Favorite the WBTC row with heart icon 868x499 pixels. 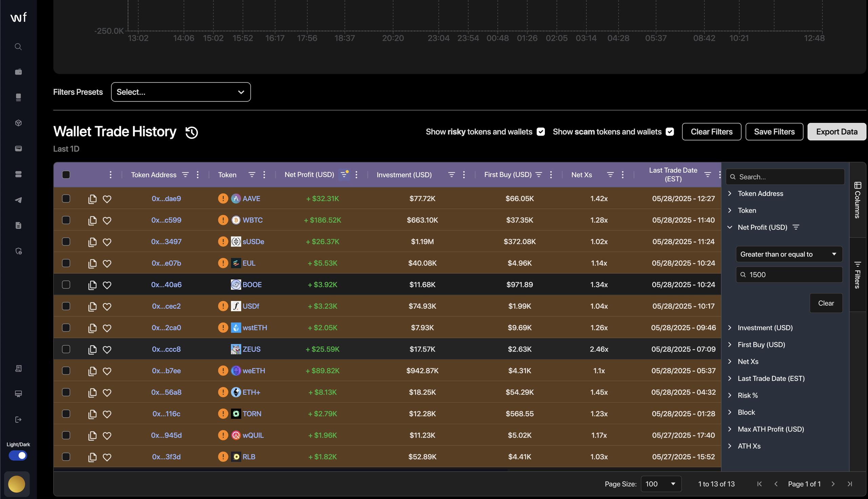107,220
